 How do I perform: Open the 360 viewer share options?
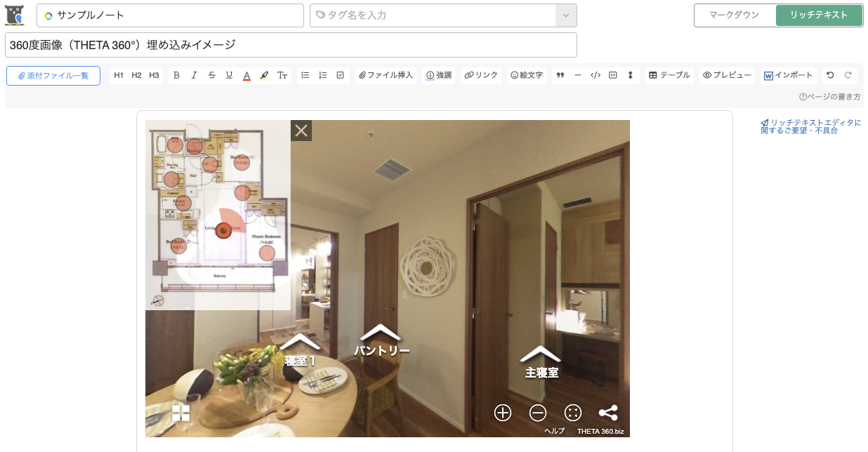[608, 413]
